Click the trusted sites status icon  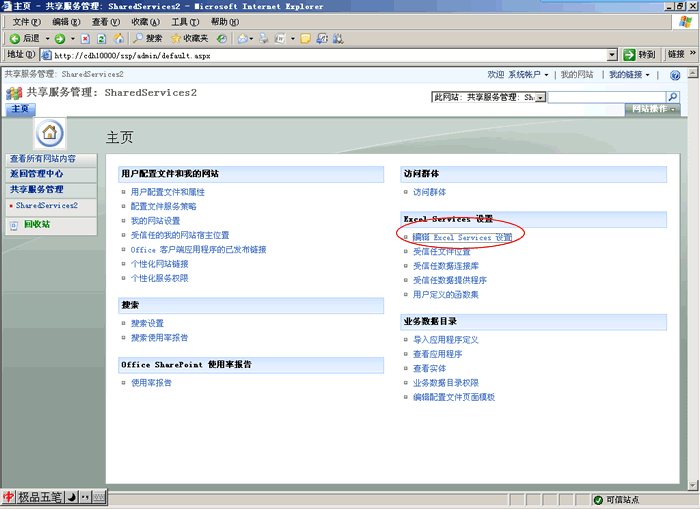pos(598,500)
